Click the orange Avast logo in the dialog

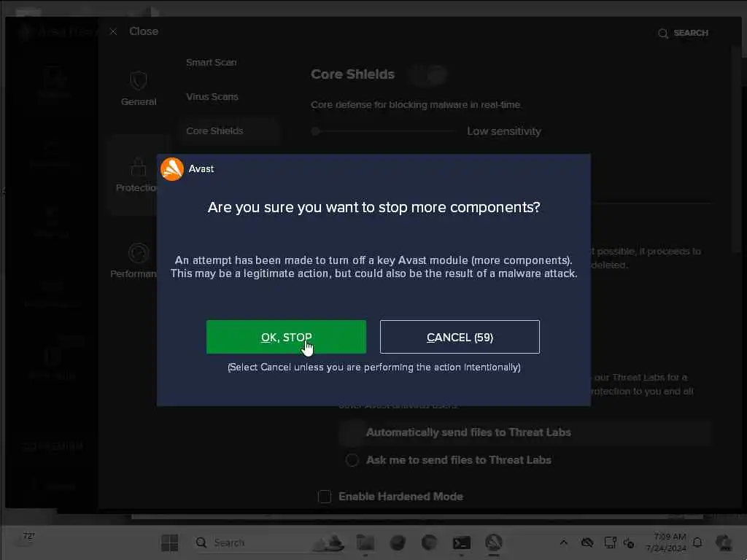(x=172, y=169)
